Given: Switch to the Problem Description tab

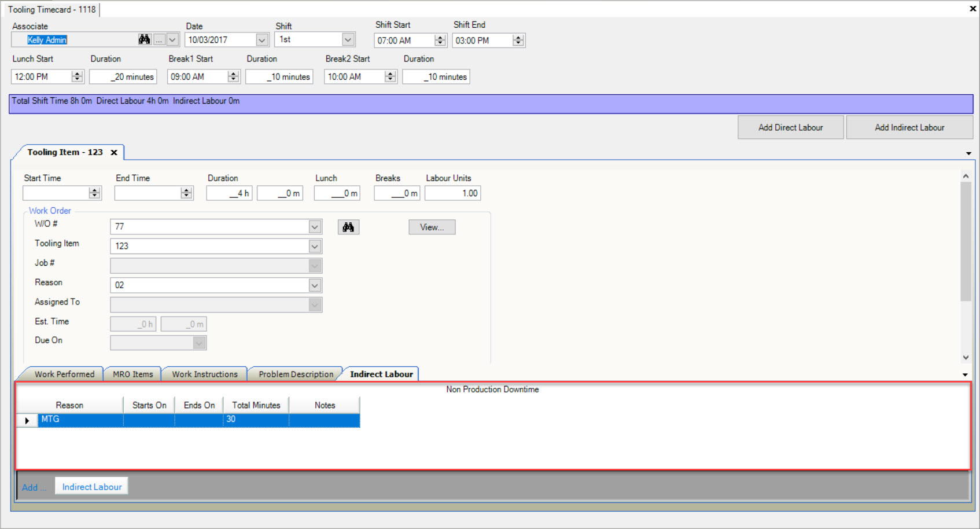Looking at the screenshot, I should tap(296, 374).
